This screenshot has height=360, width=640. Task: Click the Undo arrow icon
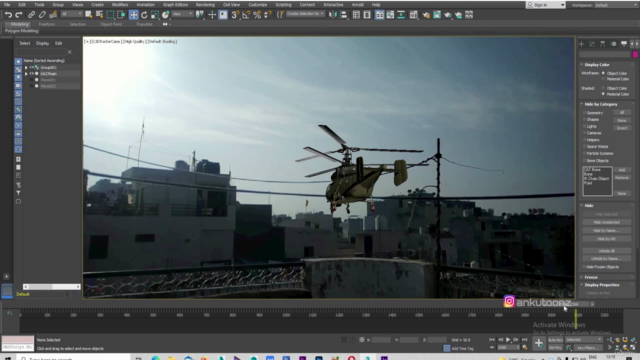click(x=8, y=15)
